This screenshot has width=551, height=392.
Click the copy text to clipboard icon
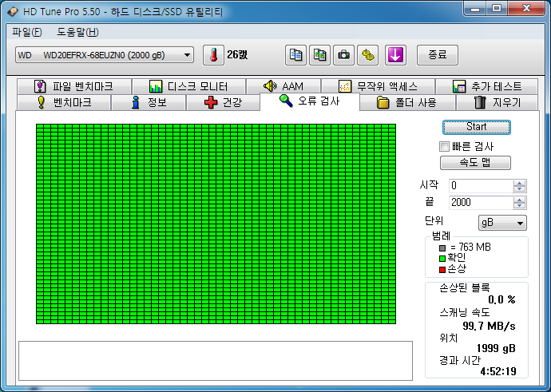click(x=295, y=55)
